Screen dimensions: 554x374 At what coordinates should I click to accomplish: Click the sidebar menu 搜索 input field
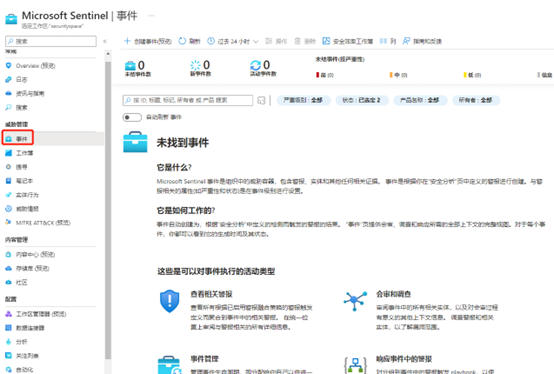pyautogui.click(x=51, y=41)
